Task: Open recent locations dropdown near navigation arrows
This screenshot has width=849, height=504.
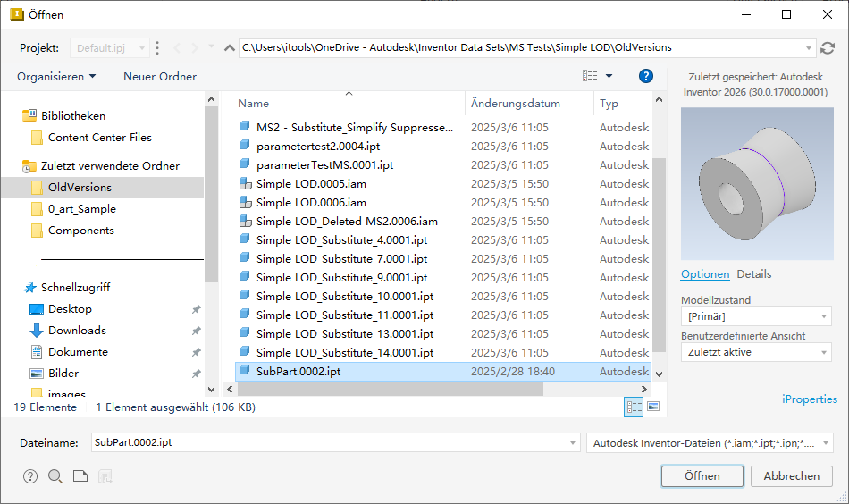Action: click(x=212, y=47)
